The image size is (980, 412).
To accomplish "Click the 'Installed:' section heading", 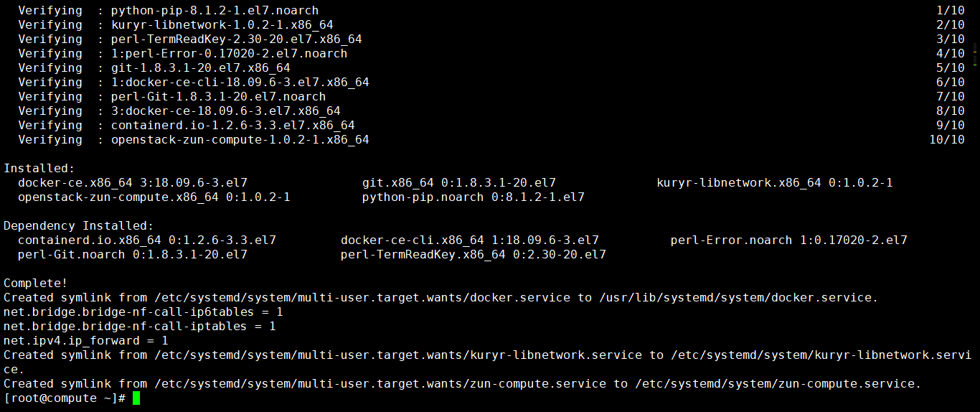I will coord(39,169).
